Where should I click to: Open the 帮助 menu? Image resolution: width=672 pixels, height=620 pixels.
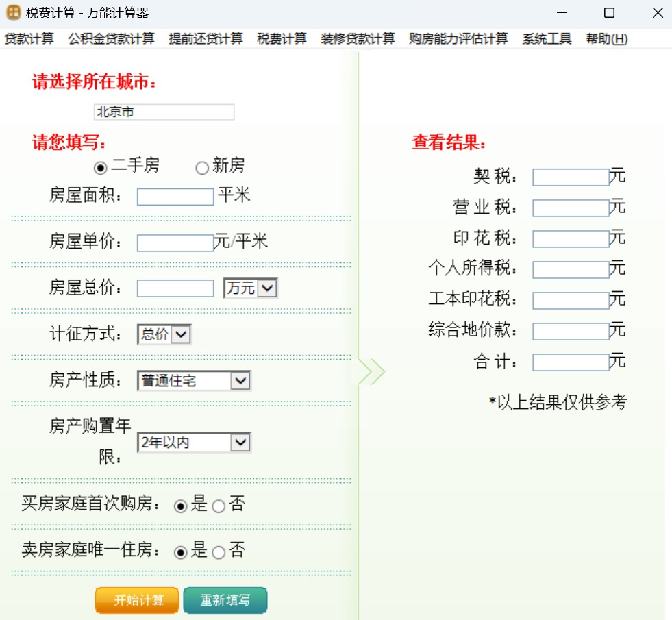point(606,39)
